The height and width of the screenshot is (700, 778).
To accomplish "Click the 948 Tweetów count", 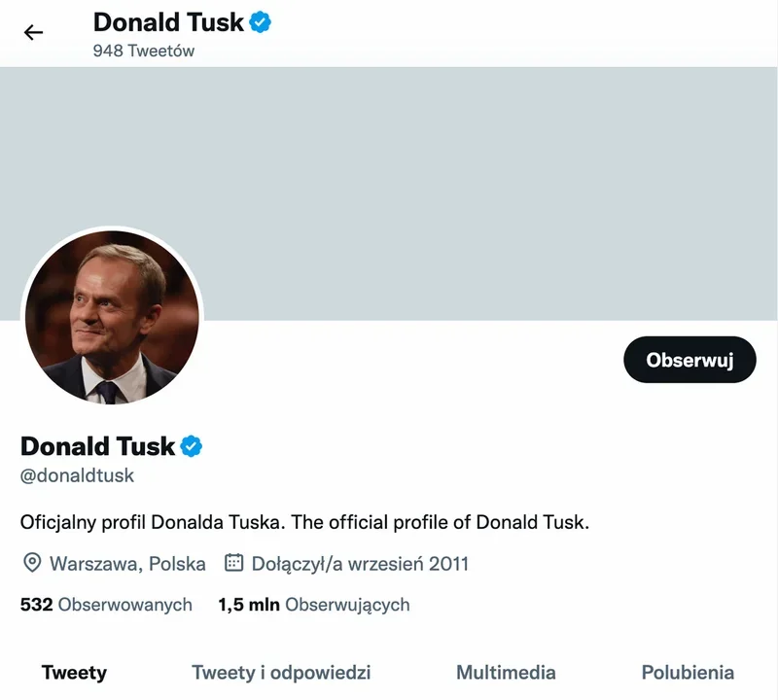I will (144, 51).
